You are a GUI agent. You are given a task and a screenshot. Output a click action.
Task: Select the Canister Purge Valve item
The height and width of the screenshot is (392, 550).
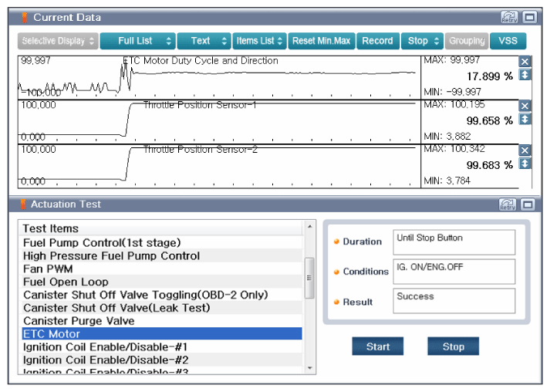point(162,320)
